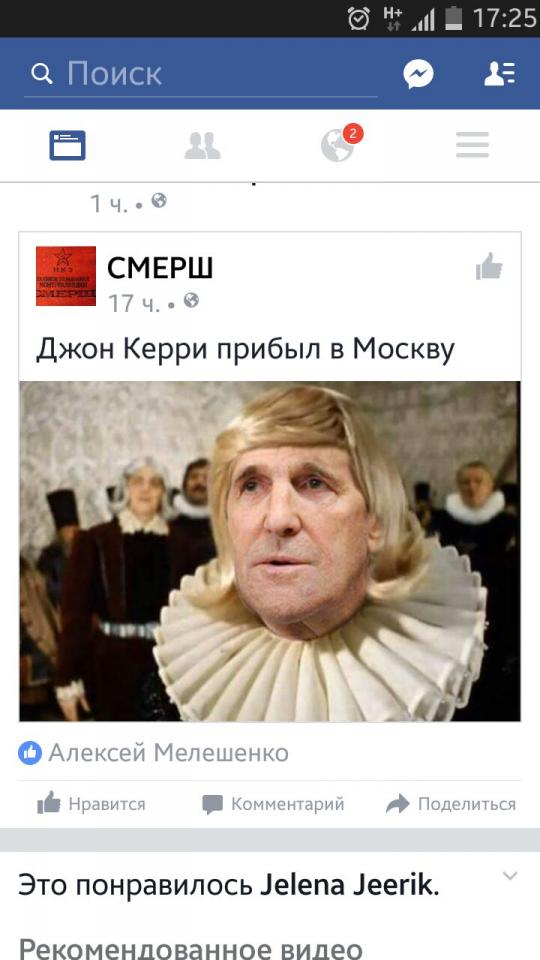Open Jelena Jeerik profile link
This screenshot has width=540, height=960.
pyautogui.click(x=347, y=886)
